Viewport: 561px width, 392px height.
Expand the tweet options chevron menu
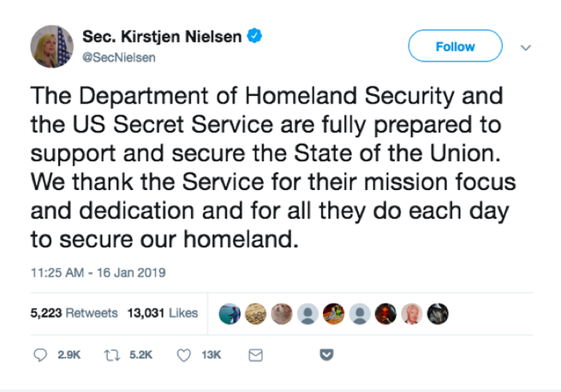point(525,48)
